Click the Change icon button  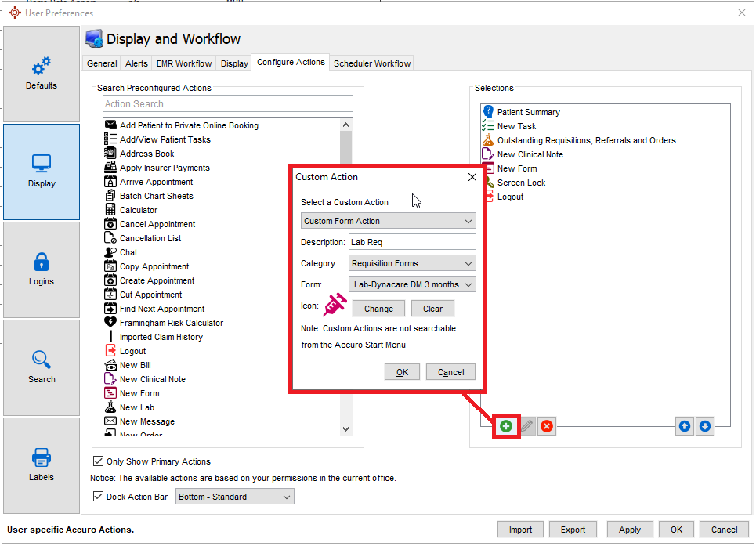(x=378, y=309)
